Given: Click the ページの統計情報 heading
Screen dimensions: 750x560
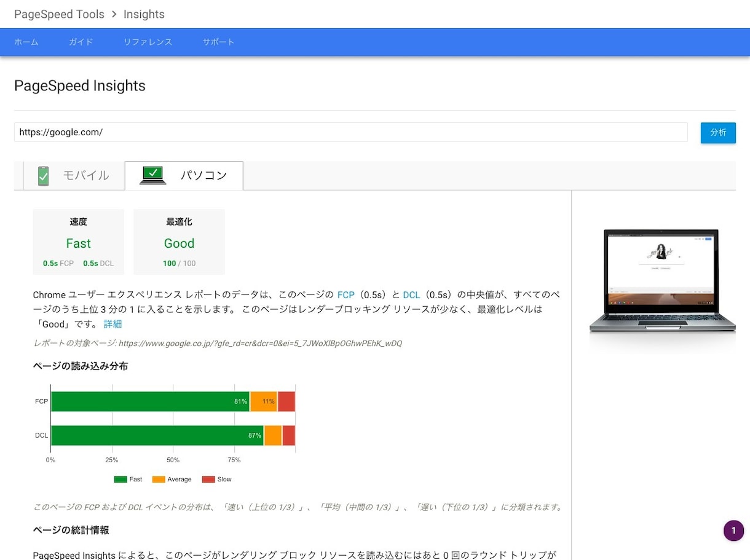Looking at the screenshot, I should (71, 529).
